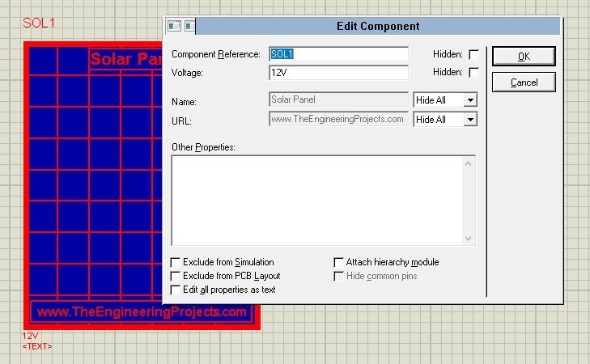Open the Name row Hide All dropdown

tap(470, 100)
